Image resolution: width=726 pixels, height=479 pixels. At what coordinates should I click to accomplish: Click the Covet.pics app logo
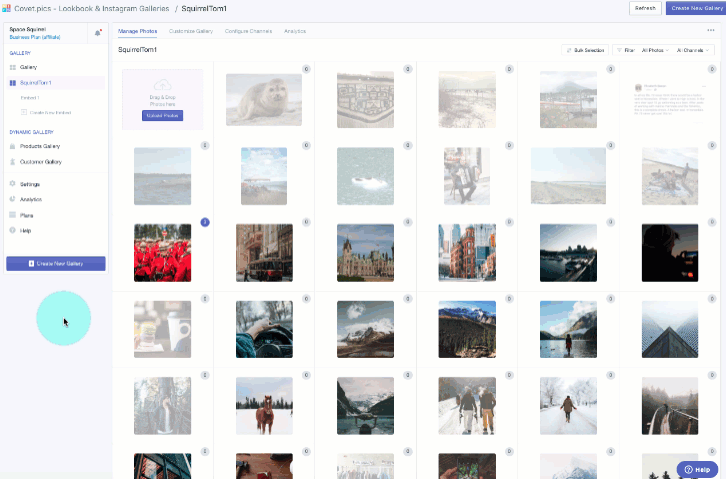[x=6, y=8]
